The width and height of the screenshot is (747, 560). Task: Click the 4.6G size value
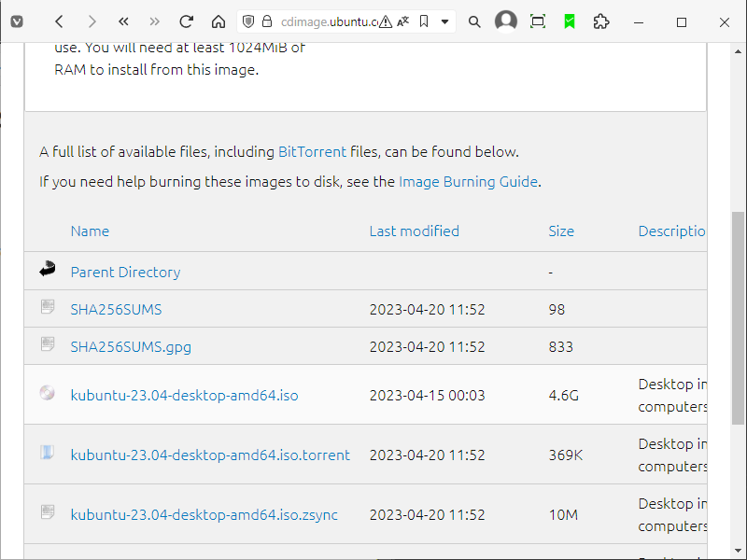(564, 396)
